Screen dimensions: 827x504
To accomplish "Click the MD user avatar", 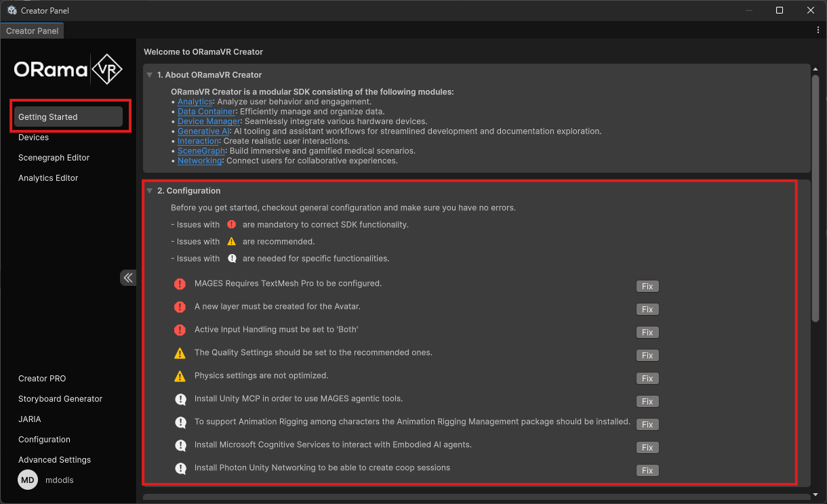I will 27,480.
